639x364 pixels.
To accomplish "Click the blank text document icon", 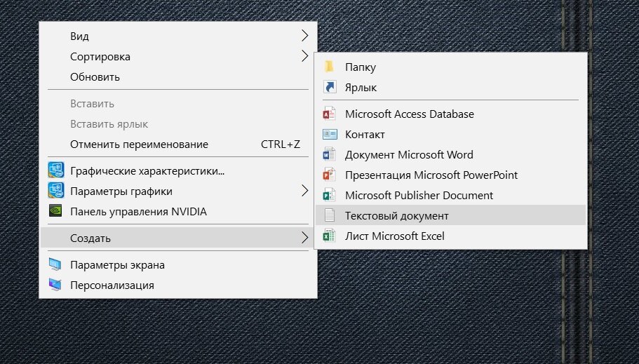I will pyautogui.click(x=330, y=215).
